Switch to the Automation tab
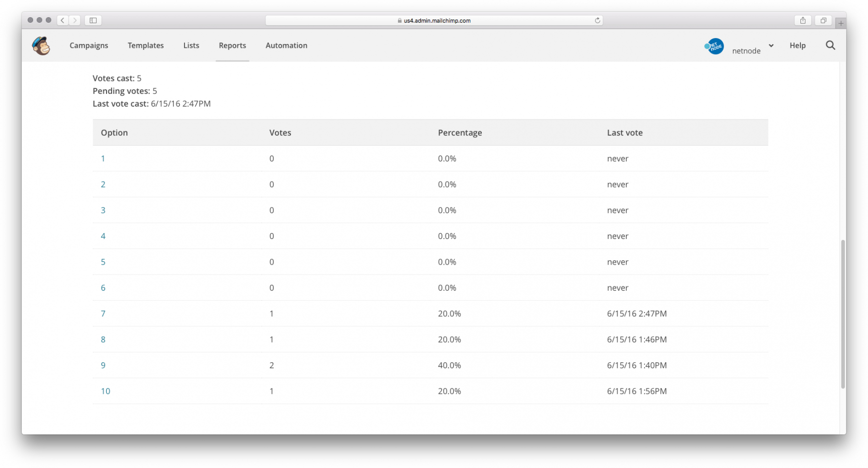 286,45
